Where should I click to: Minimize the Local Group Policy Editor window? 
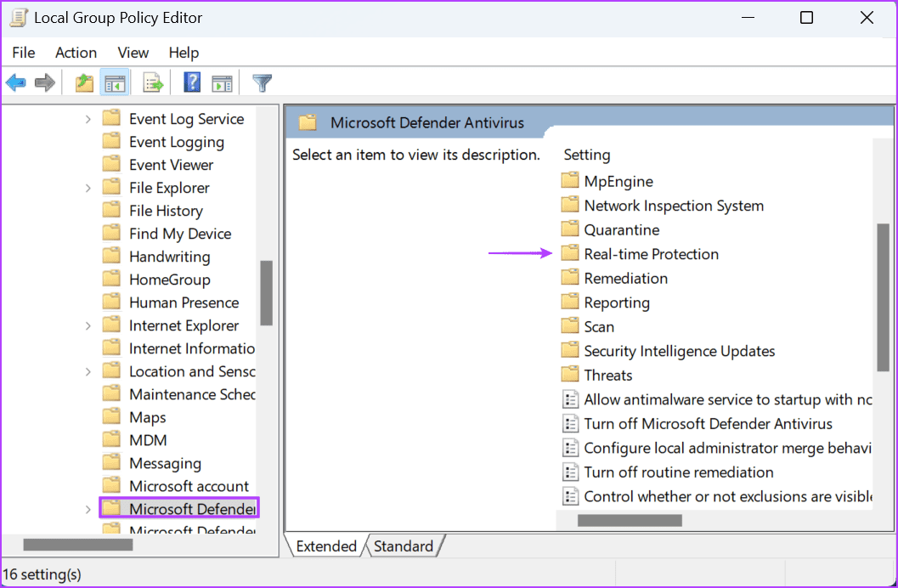tap(748, 18)
